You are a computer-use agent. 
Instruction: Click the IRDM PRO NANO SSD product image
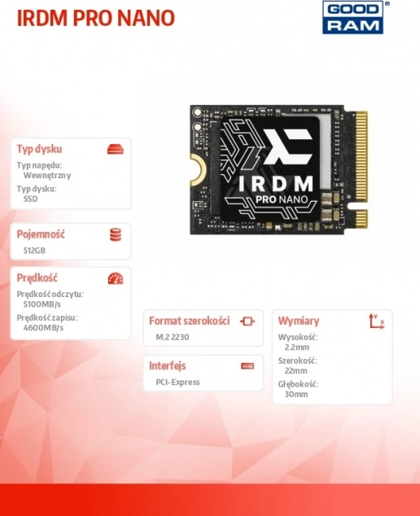tap(278, 169)
